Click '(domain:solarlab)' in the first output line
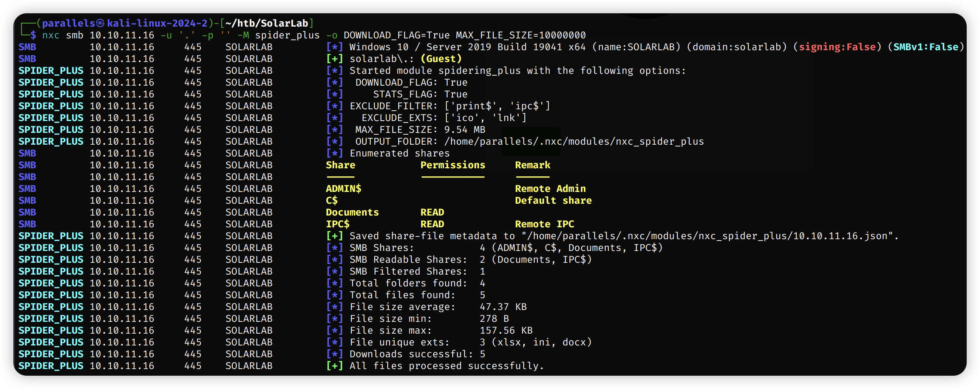Image resolution: width=980 pixels, height=389 pixels. 736,47
